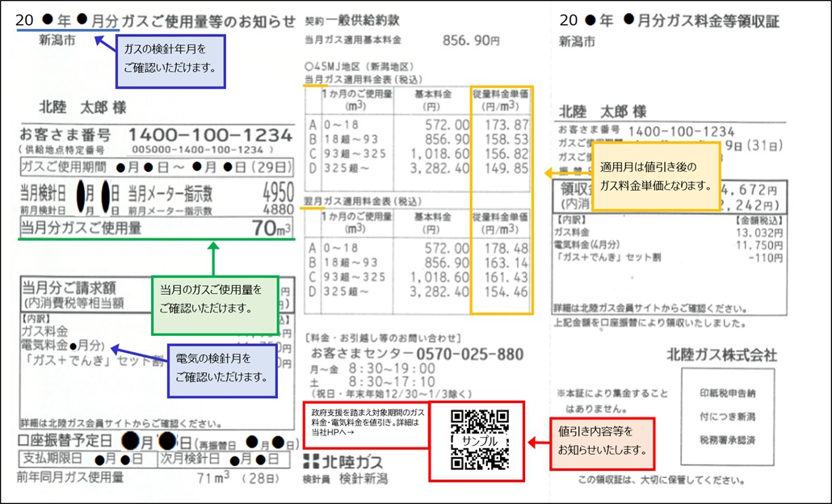Select receipt electricity charge 11,750円
This screenshot has height=504, width=832.
(758, 245)
